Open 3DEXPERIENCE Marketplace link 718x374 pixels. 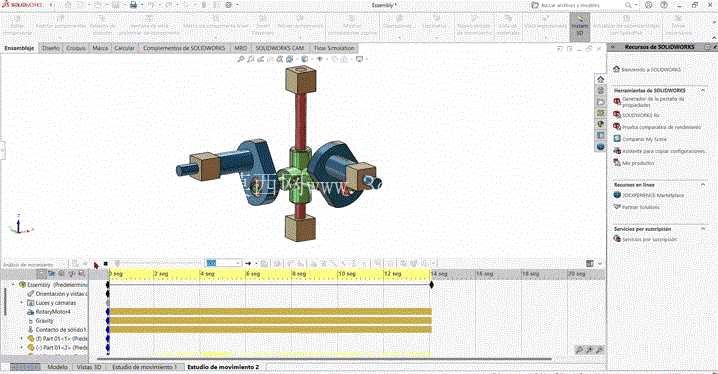[x=653, y=195]
